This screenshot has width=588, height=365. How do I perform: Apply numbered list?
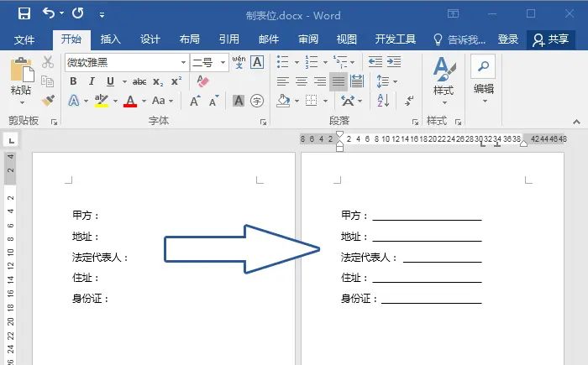(x=312, y=62)
